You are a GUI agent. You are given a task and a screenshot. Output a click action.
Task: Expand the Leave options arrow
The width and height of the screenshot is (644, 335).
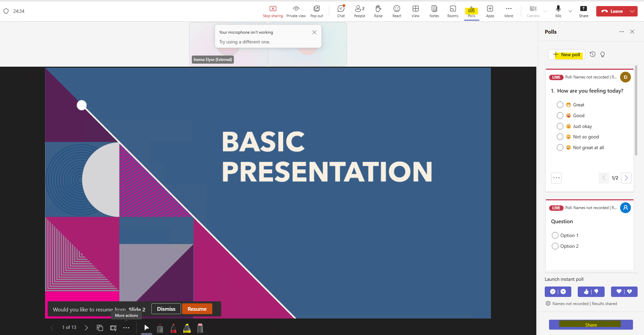click(x=633, y=11)
